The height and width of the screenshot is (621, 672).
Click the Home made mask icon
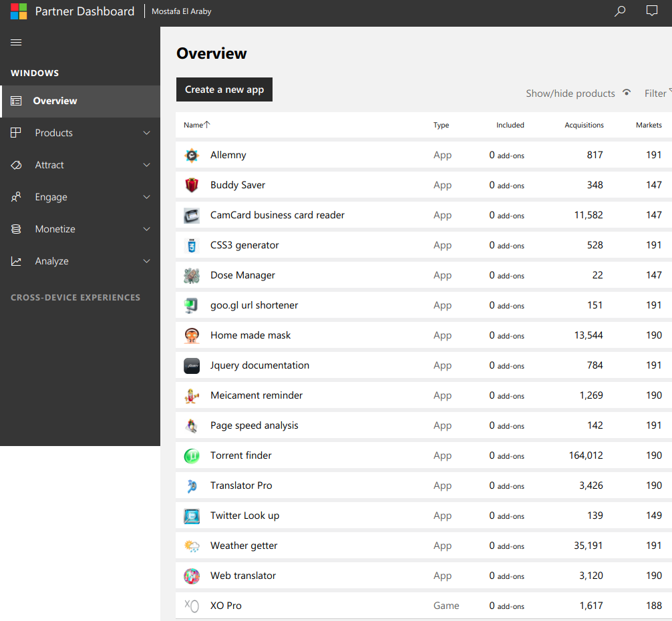192,335
